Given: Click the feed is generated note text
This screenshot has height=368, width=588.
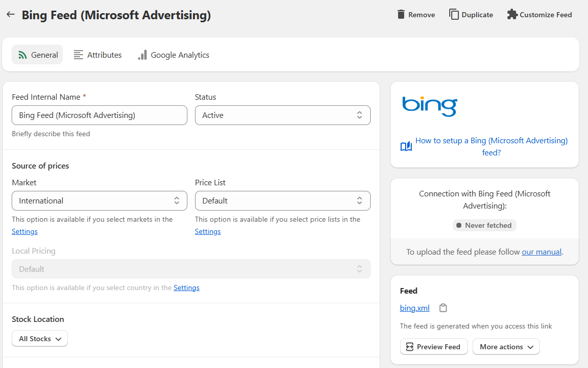Looking at the screenshot, I should pos(476,326).
